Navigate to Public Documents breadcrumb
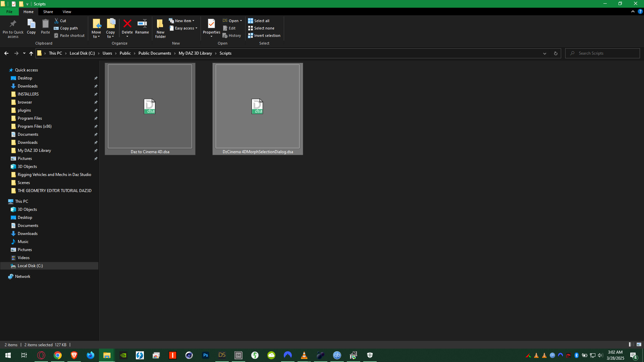The width and height of the screenshot is (644, 362). (x=155, y=53)
